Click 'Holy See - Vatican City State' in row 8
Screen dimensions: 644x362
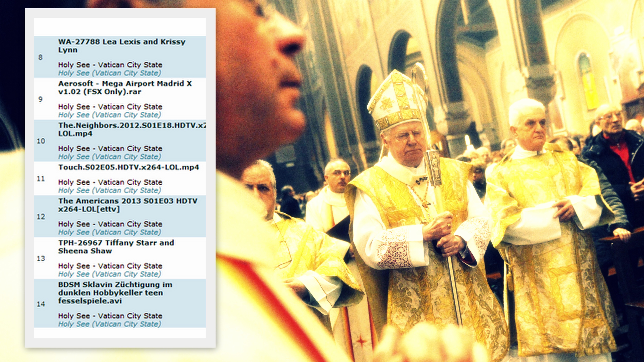coord(110,65)
